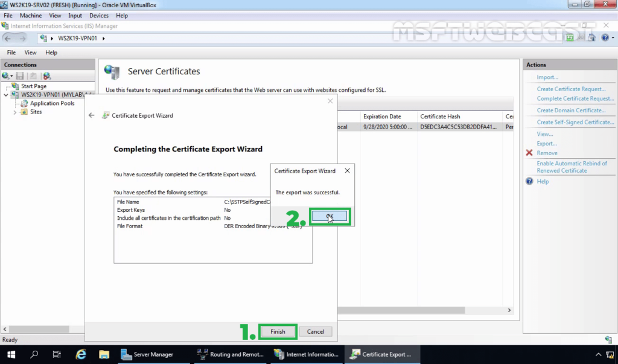
Task: Switch to Internet Information Services taskbar button
Action: pos(307,354)
